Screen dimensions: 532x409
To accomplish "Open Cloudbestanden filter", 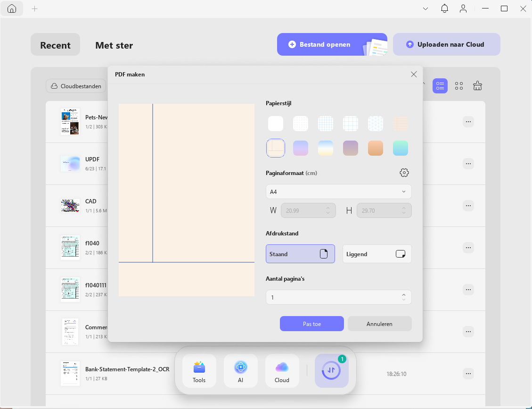I will coord(76,86).
